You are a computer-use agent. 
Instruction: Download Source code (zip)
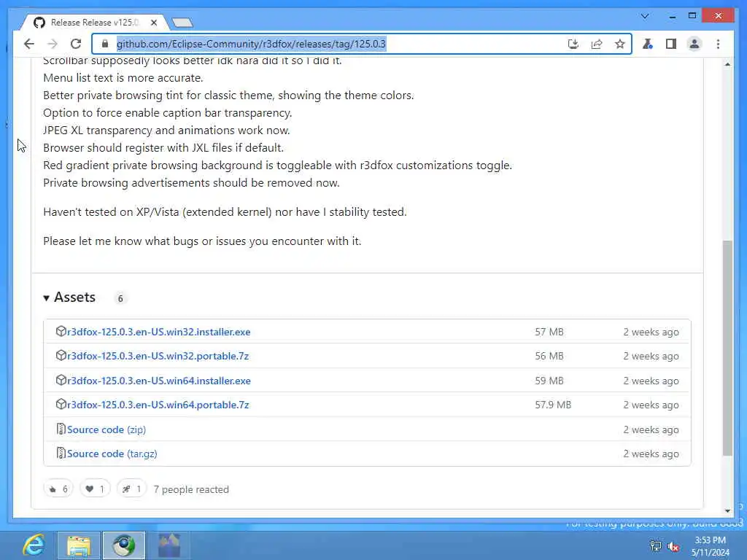coord(107,429)
